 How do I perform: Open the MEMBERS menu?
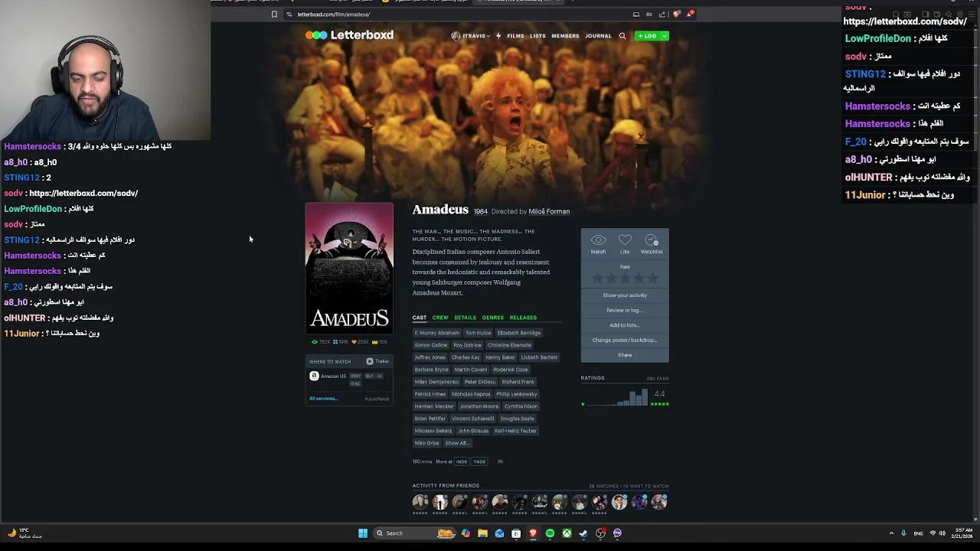(565, 36)
